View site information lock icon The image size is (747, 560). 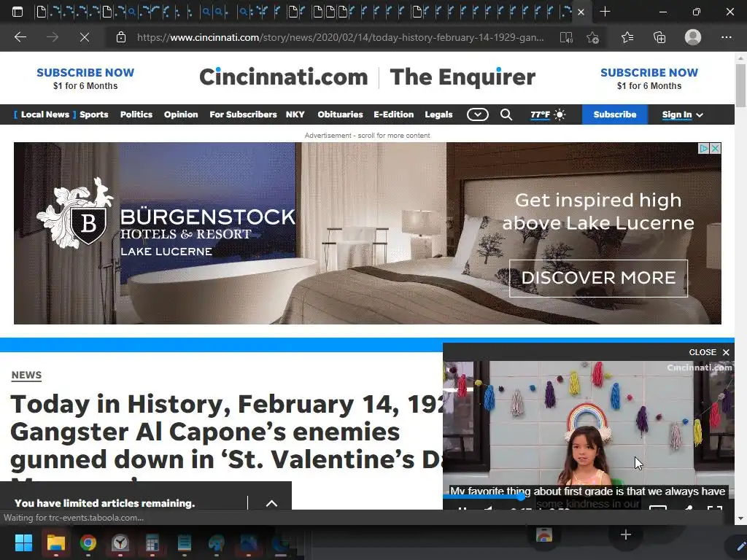coord(121,37)
